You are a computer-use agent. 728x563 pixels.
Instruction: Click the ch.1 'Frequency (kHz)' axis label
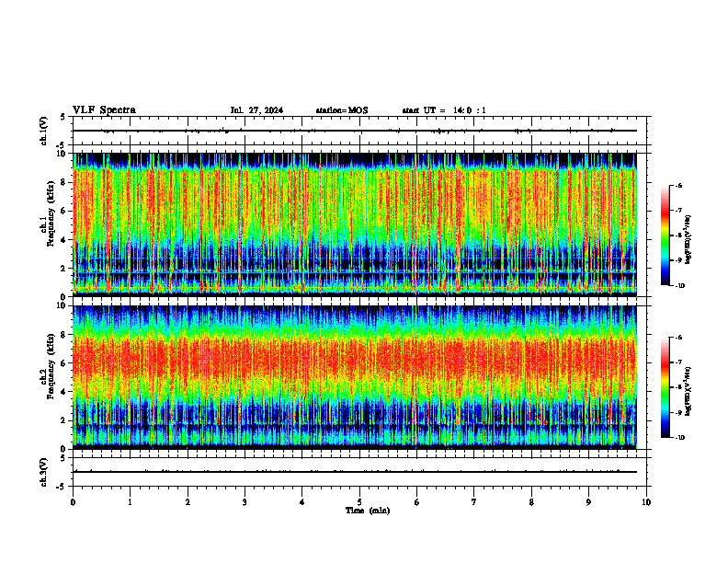tap(51, 214)
